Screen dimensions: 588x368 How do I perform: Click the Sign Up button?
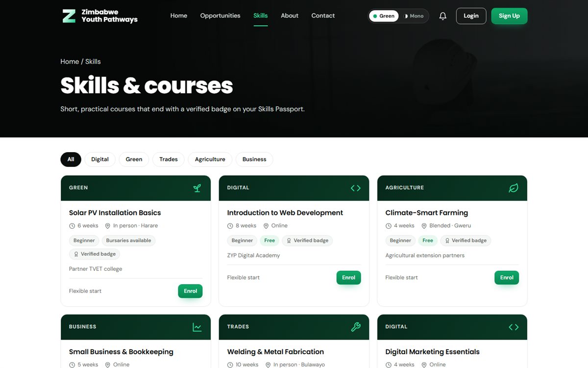tap(509, 16)
